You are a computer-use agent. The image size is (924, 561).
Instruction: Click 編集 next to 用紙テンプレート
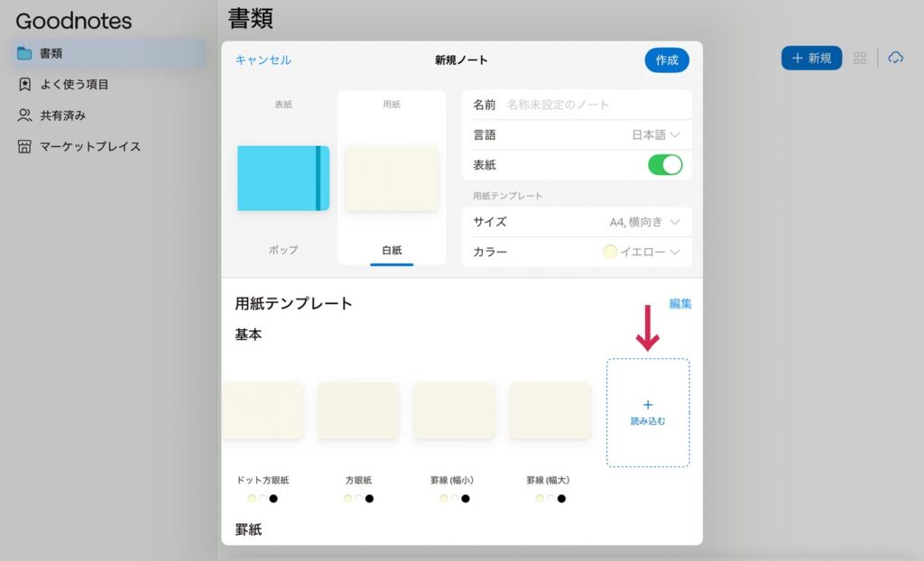tap(680, 304)
